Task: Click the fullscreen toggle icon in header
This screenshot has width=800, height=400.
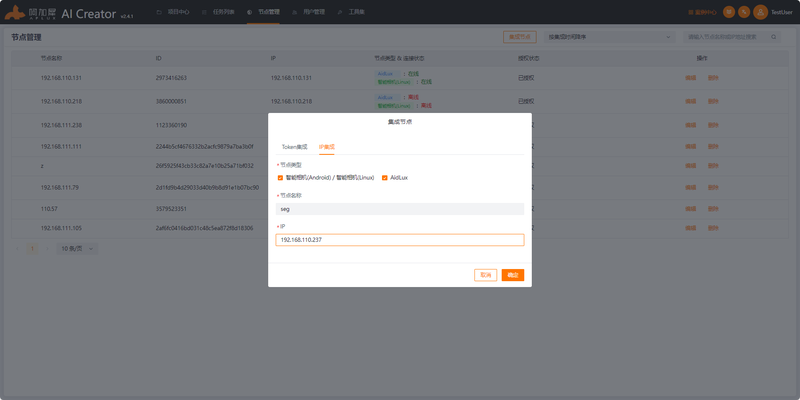Action: coord(744,12)
